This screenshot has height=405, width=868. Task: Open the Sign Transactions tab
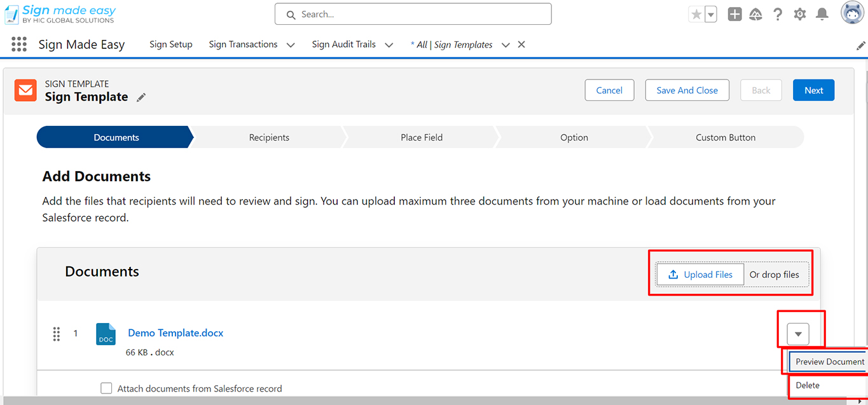(243, 45)
